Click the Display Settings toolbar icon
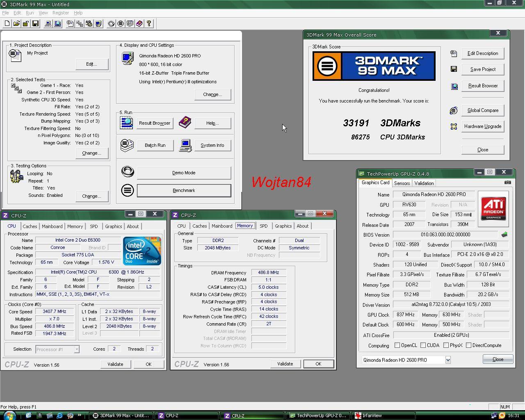 [x=98, y=23]
